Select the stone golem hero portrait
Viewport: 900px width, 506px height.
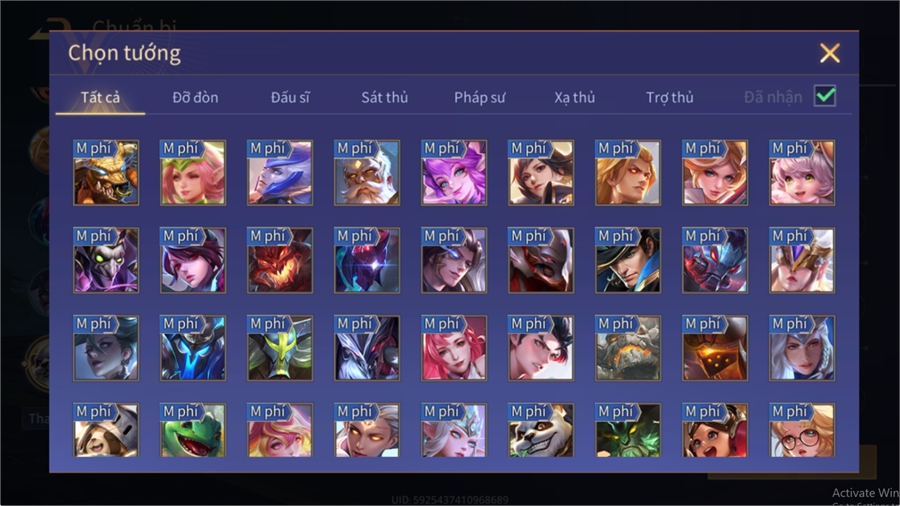[628, 348]
